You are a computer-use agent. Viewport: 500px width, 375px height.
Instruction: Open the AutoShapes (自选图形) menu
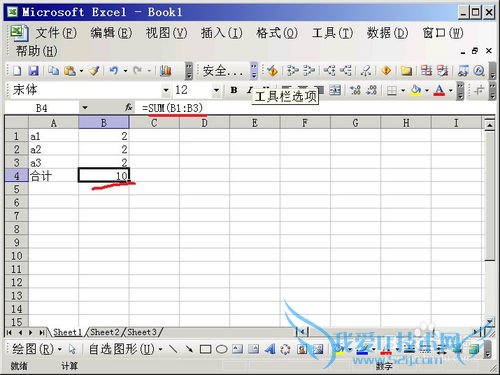tap(125, 349)
